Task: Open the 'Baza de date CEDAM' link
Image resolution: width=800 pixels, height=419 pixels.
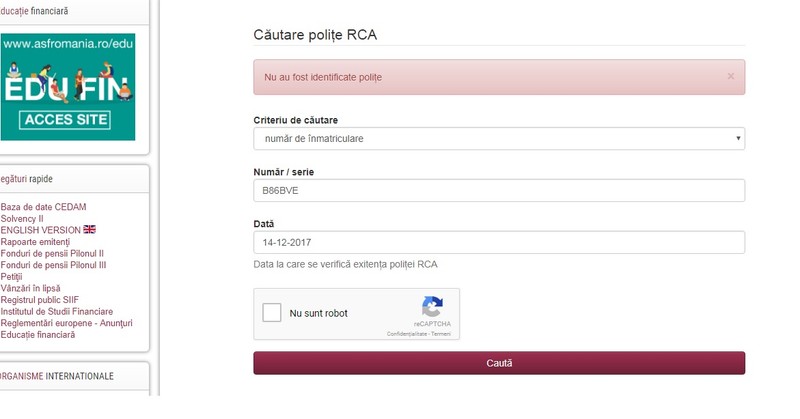Action: (x=43, y=207)
